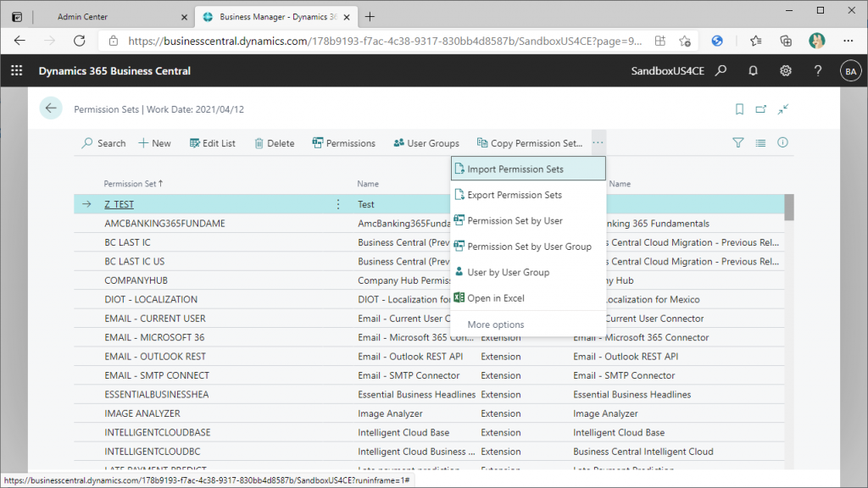This screenshot has height=488, width=868.
Task: Switch the list layout view icon
Action: coord(760,142)
